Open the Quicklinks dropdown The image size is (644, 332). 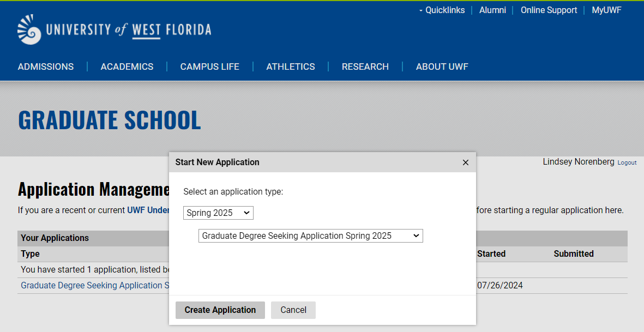point(442,10)
